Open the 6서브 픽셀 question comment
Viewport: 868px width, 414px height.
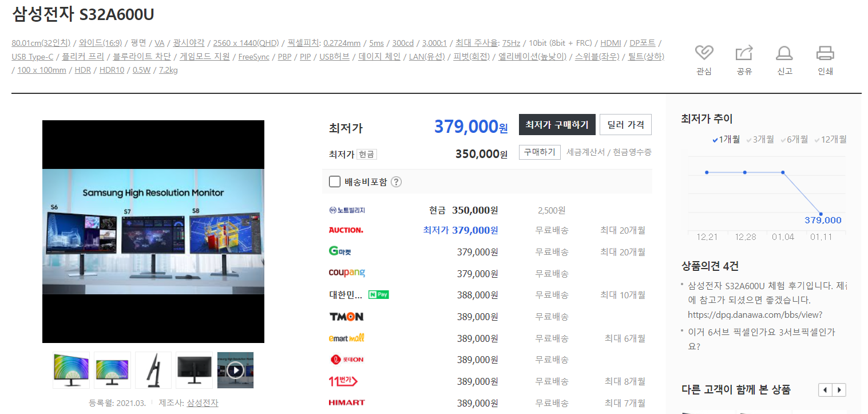[x=761, y=339]
